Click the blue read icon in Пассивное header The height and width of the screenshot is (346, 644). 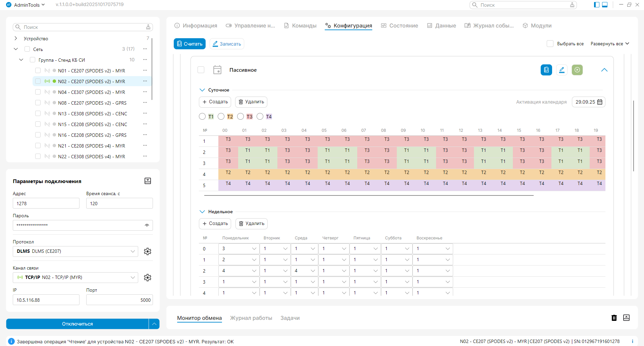[546, 70]
